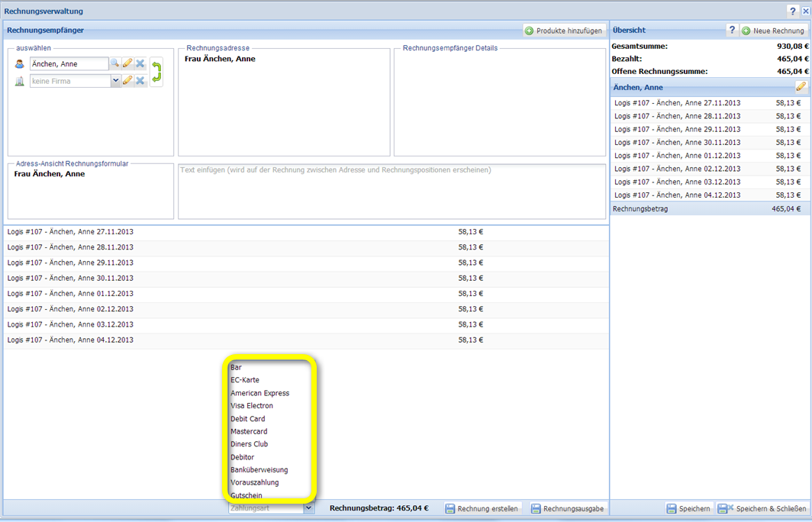Click the search icon beside the guest name
Screen dimensions: 812x522
pyautogui.click(x=115, y=64)
